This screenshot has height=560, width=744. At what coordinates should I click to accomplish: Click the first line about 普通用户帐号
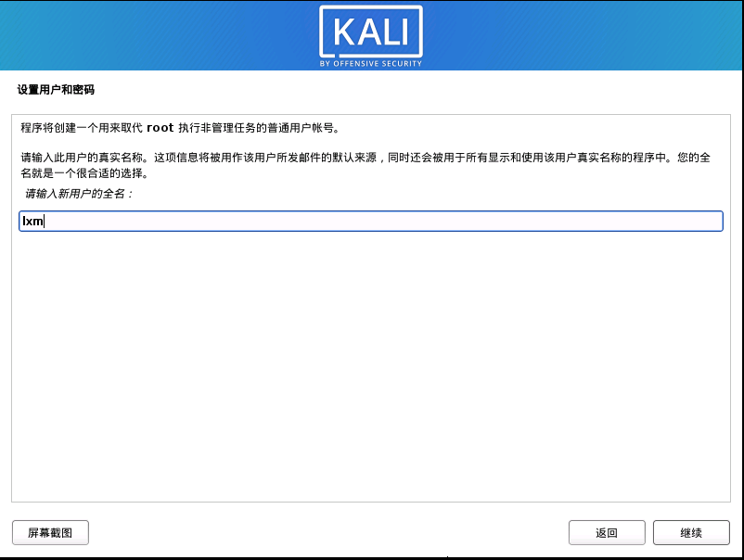point(180,128)
